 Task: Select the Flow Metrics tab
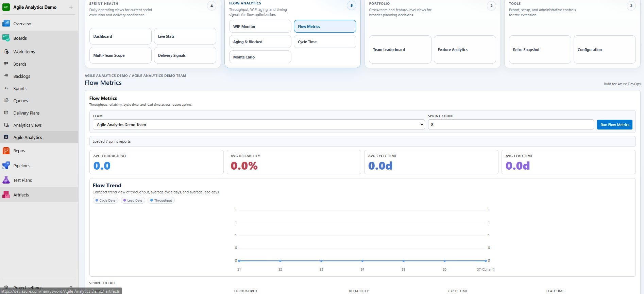325,27
